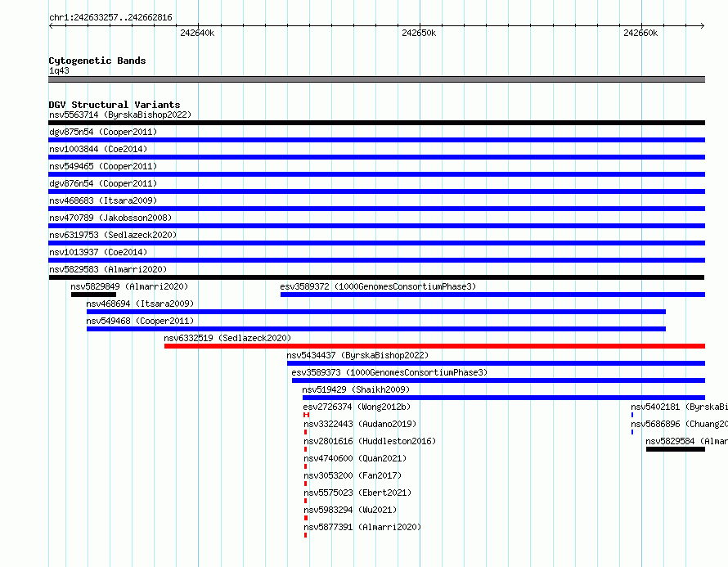Click nsv6332519 (Sedlazeck2020) label
The width and height of the screenshot is (728, 567).
(227, 338)
